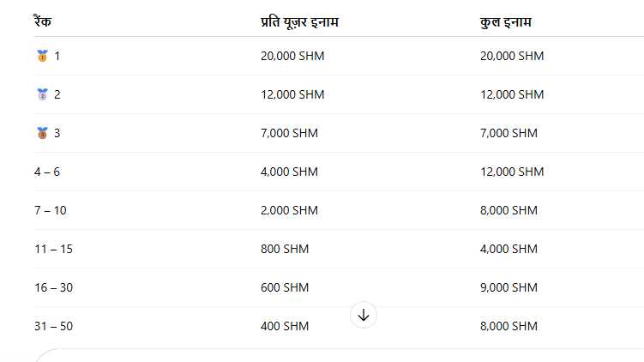Click the 7,000 SHM total prize cell
Image resolution: width=644 pixels, height=362 pixels.
point(509,133)
